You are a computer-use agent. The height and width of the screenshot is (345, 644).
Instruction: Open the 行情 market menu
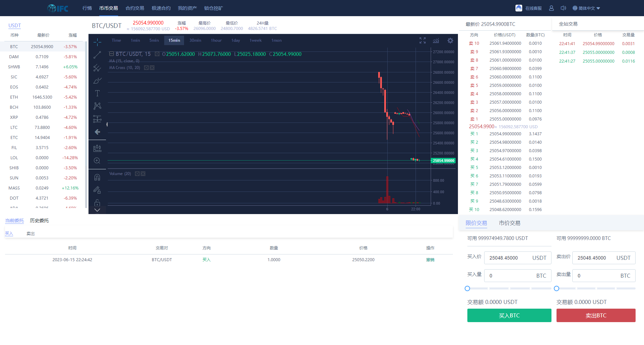tap(87, 8)
